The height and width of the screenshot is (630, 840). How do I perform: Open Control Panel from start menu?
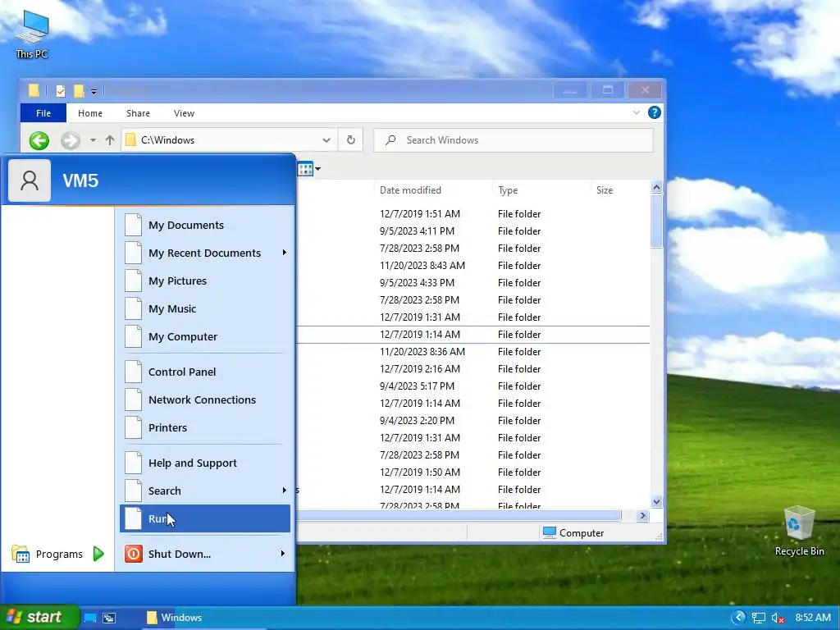tap(205, 372)
